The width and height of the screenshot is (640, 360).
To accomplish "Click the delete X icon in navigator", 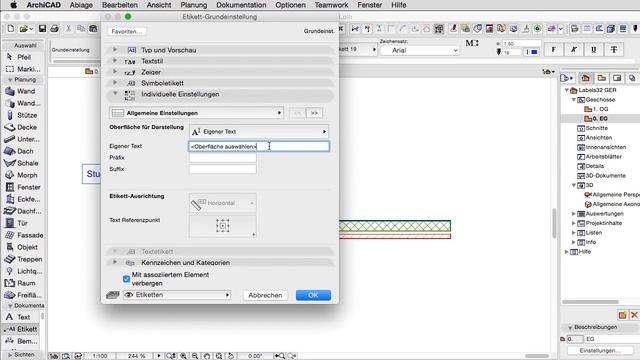I will [x=634, y=315].
